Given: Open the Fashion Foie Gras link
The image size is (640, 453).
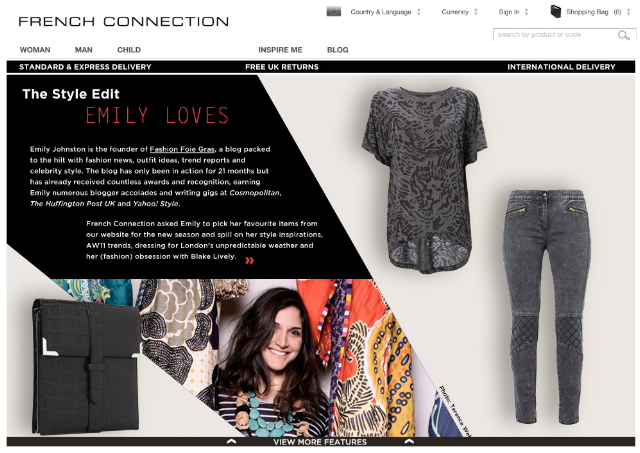Looking at the screenshot, I should (x=182, y=149).
